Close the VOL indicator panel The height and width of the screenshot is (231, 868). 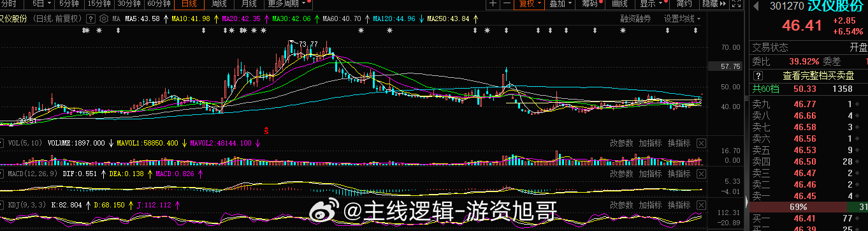(x=702, y=143)
